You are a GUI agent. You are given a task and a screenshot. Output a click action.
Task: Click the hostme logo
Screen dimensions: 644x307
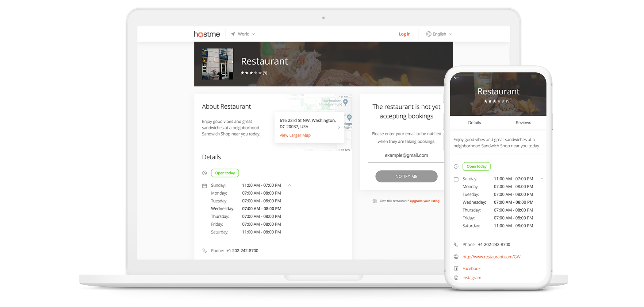(207, 34)
